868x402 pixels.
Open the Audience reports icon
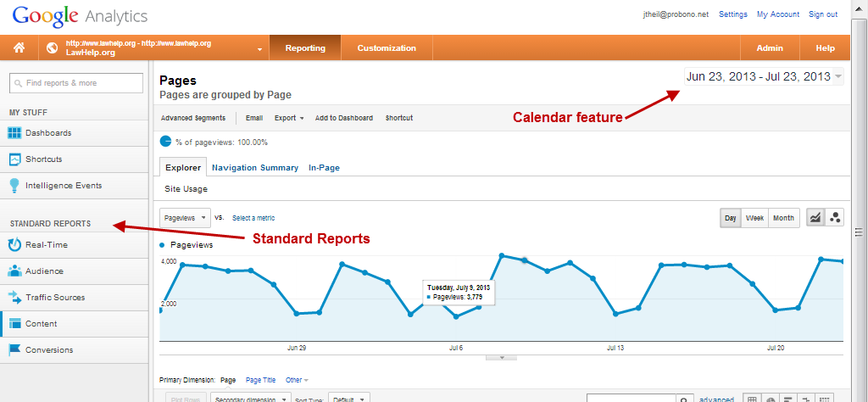(15, 271)
